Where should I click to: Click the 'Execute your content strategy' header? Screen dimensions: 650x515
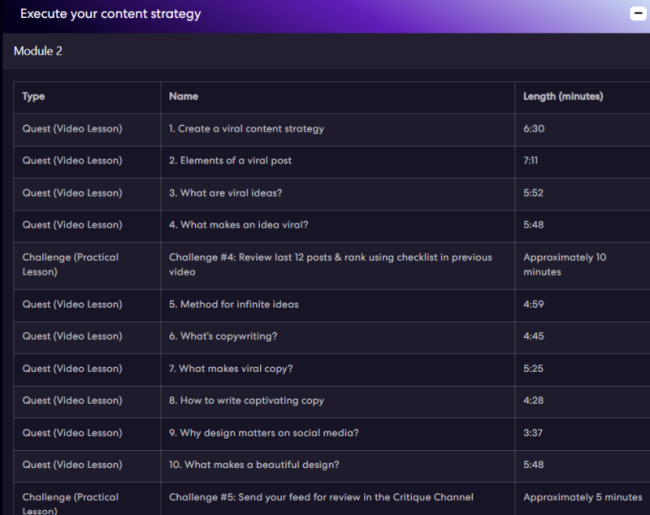[110, 14]
